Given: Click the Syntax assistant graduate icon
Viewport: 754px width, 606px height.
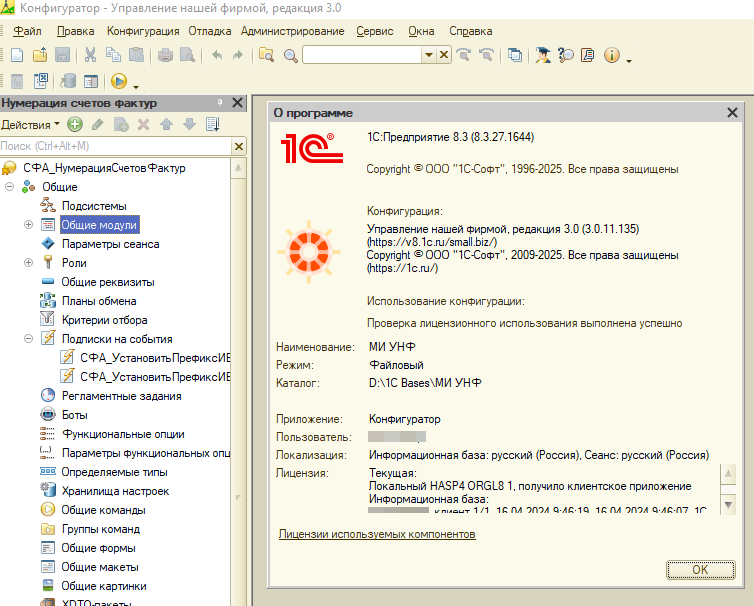Looking at the screenshot, I should 542,55.
